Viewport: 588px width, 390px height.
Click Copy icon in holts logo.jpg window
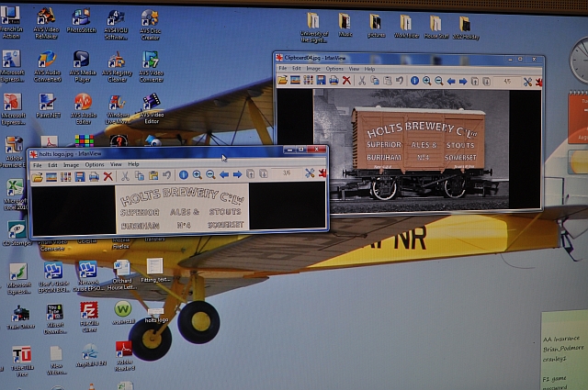(140, 175)
